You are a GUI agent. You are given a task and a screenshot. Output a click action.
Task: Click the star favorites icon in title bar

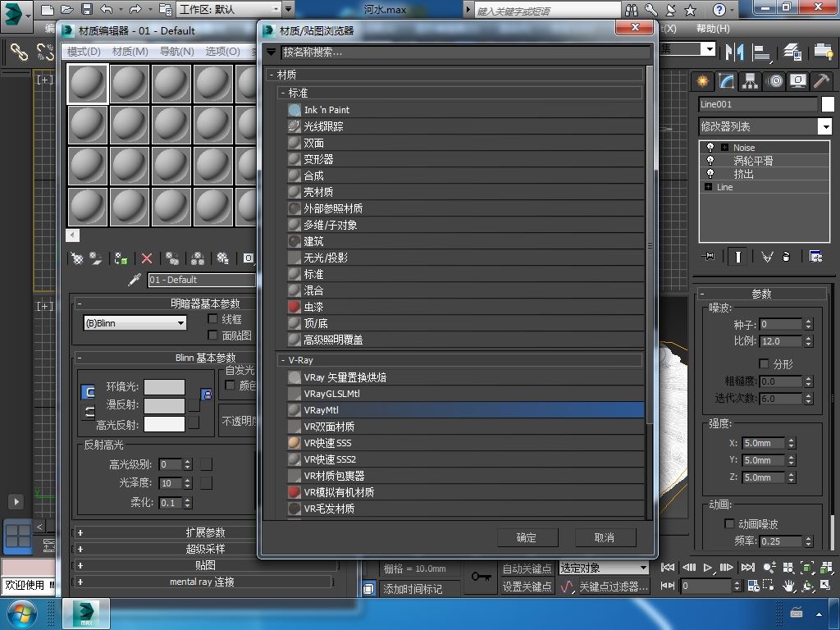point(691,10)
